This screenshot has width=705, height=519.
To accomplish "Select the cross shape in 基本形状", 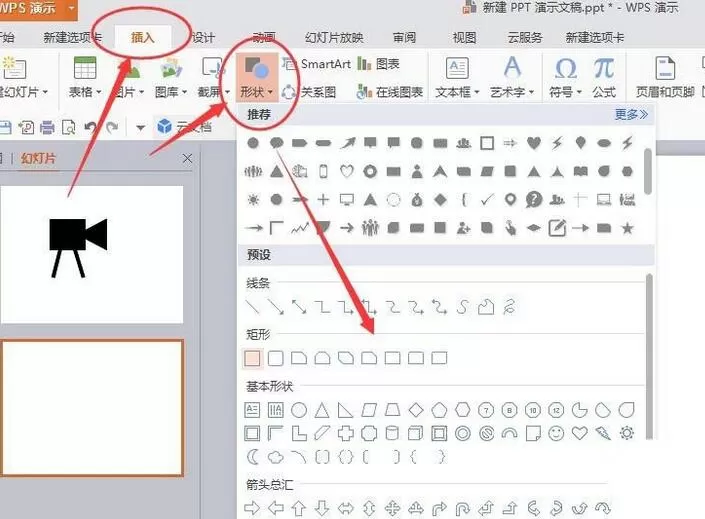I will point(345,434).
